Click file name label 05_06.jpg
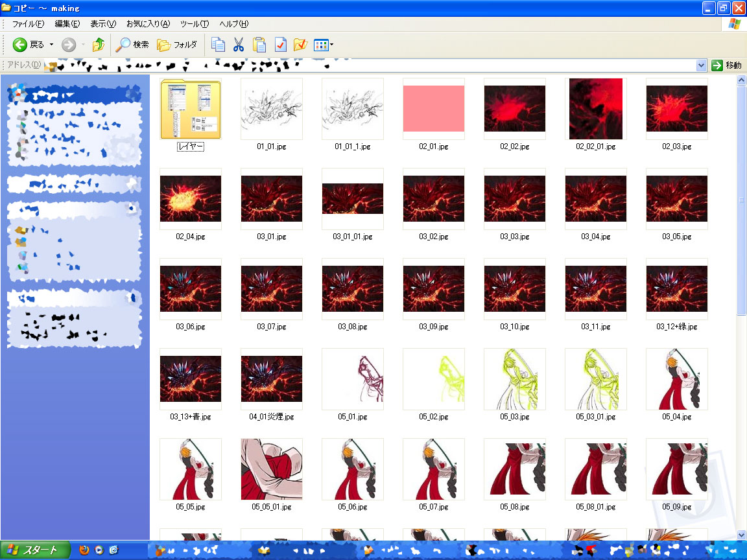The width and height of the screenshot is (747, 560). pyautogui.click(x=353, y=507)
